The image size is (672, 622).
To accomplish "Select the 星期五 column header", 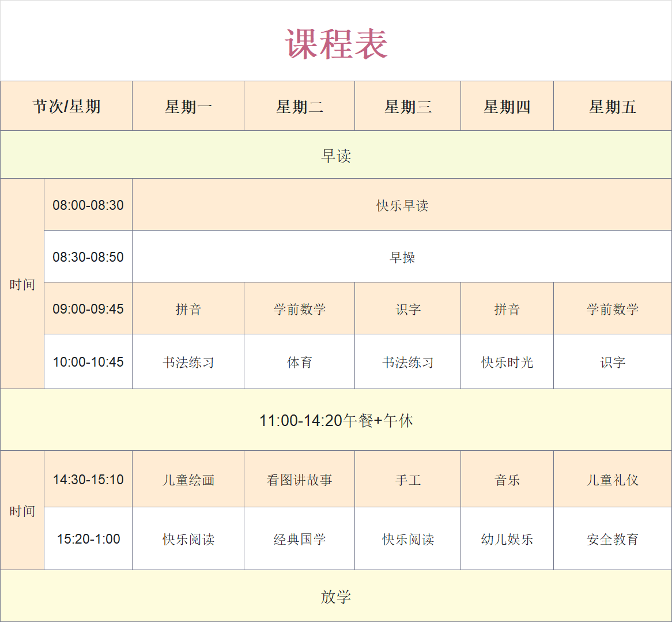I will pyautogui.click(x=612, y=107).
